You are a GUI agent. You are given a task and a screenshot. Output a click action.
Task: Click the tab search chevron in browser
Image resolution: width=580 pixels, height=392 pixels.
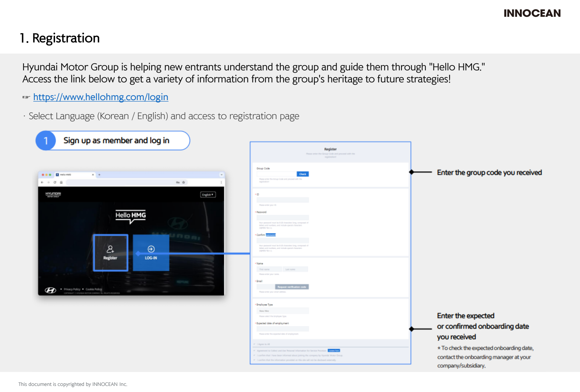221,175
